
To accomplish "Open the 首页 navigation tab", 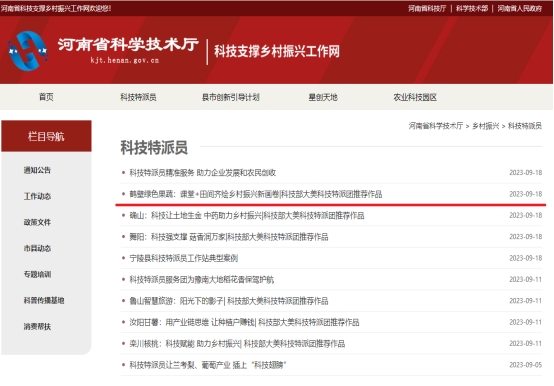I will [46, 97].
